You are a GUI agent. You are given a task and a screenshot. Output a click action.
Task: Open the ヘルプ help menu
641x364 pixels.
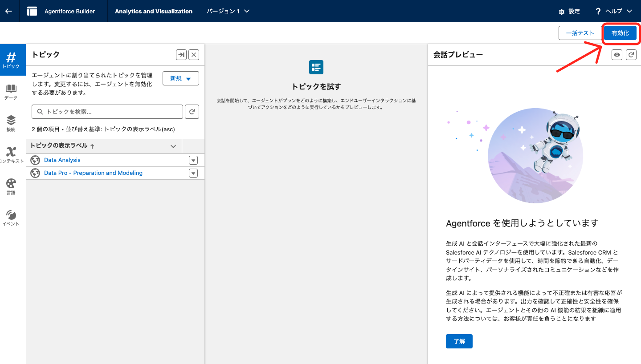coord(613,11)
